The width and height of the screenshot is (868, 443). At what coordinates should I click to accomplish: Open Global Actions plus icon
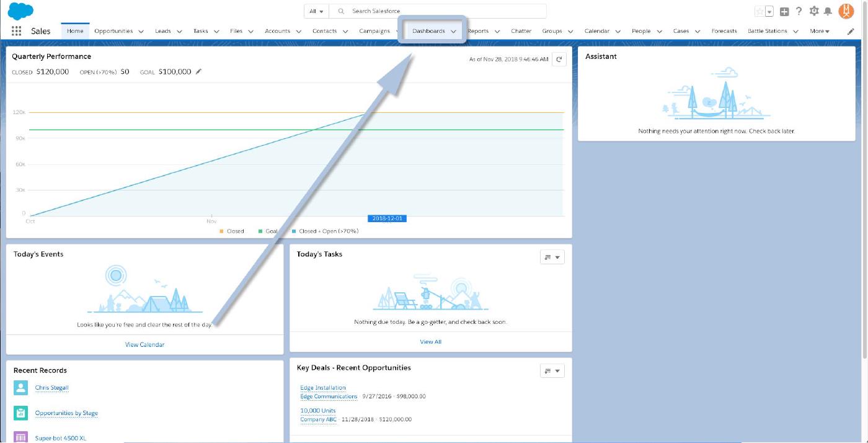pyautogui.click(x=784, y=11)
